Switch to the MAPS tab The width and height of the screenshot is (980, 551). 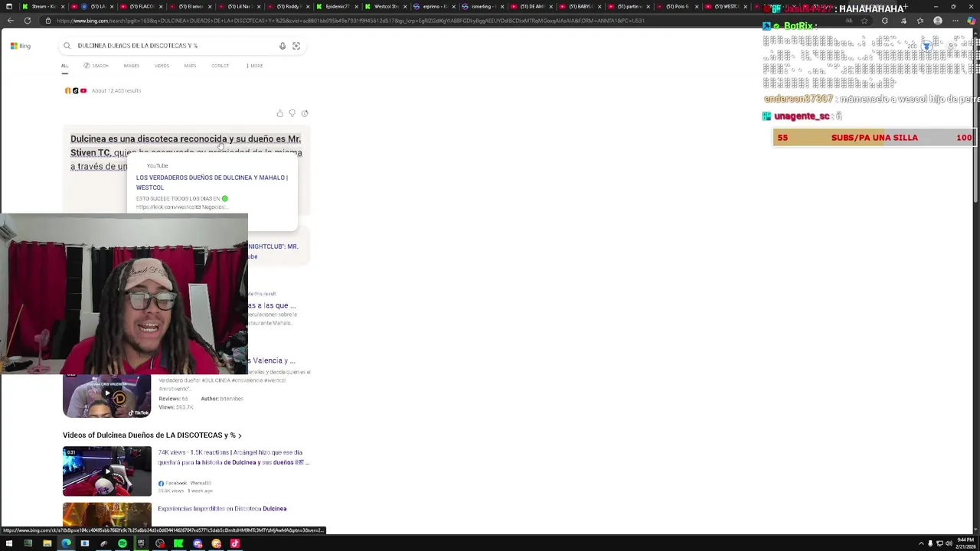click(x=190, y=66)
